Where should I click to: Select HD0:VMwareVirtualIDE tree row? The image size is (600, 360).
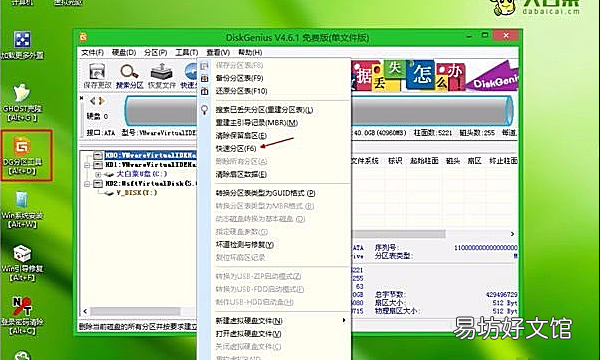tap(150, 155)
